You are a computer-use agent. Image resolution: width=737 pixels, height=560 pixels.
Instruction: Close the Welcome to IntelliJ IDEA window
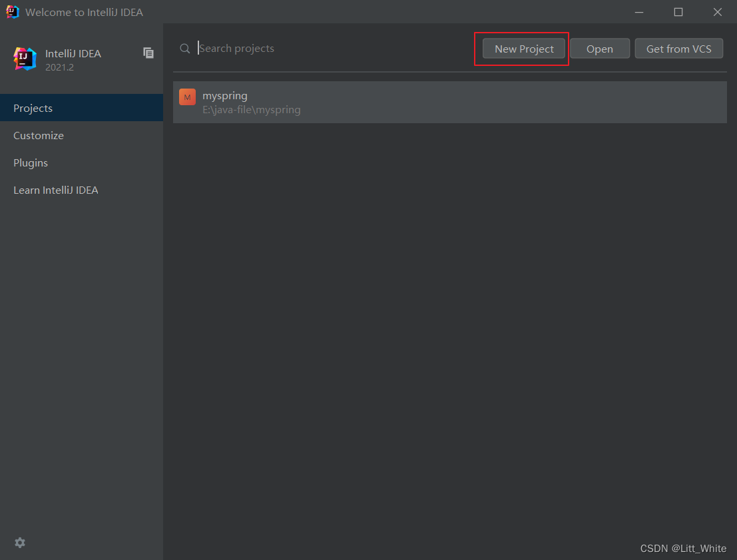(717, 12)
